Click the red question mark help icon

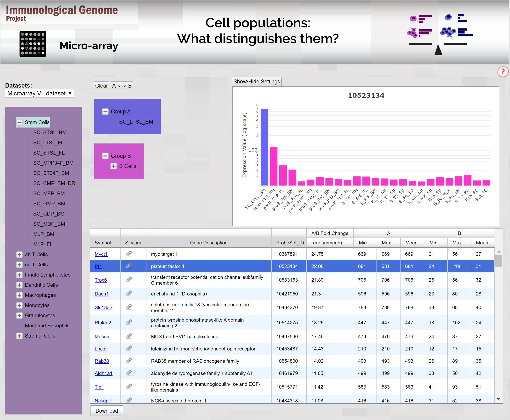click(x=503, y=72)
